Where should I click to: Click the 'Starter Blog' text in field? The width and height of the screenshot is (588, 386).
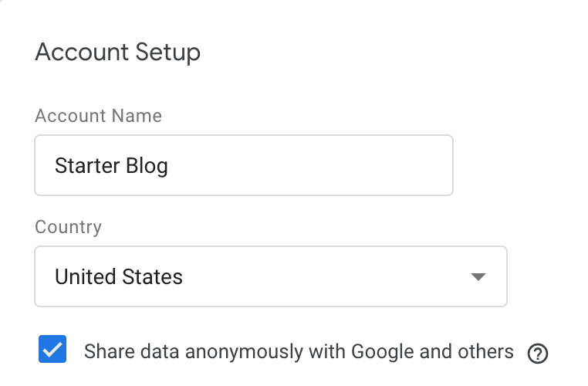[x=111, y=166]
